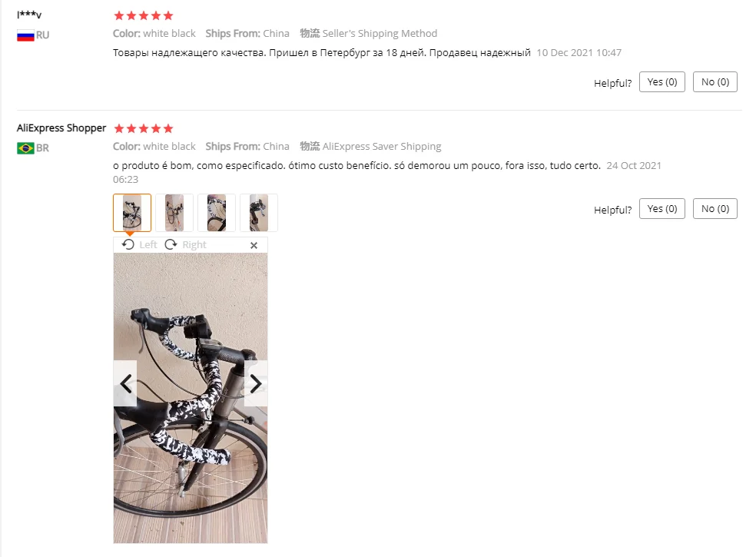The height and width of the screenshot is (557, 756).
Task: Click the Russian flag icon
Action: [x=25, y=35]
